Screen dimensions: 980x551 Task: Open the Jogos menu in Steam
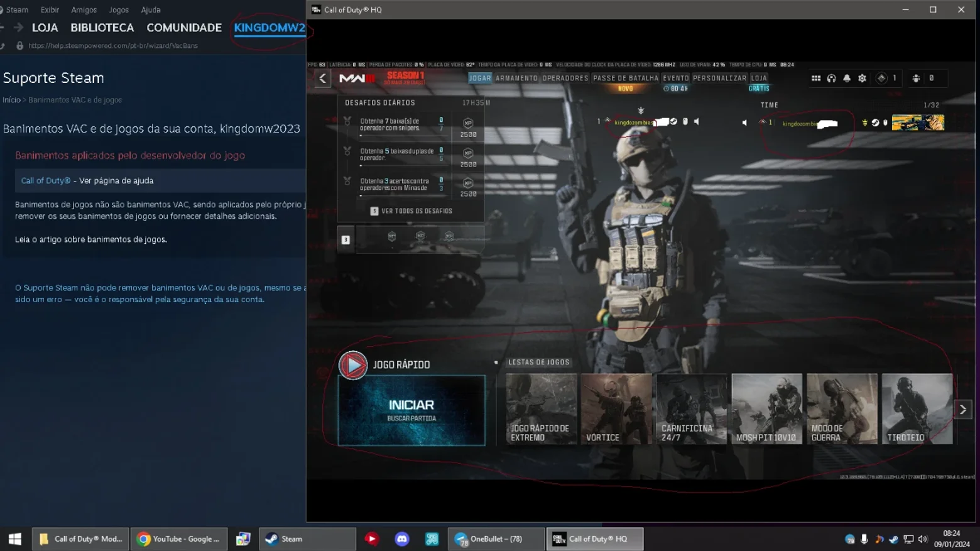pyautogui.click(x=119, y=10)
